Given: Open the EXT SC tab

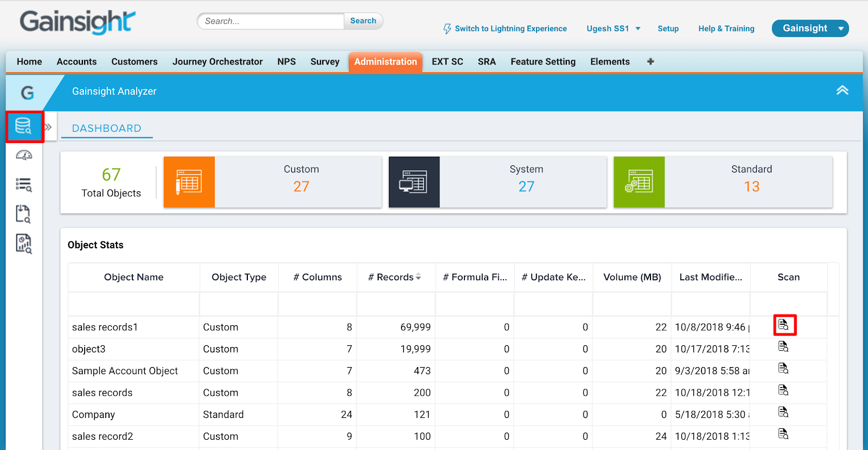Looking at the screenshot, I should [x=448, y=62].
